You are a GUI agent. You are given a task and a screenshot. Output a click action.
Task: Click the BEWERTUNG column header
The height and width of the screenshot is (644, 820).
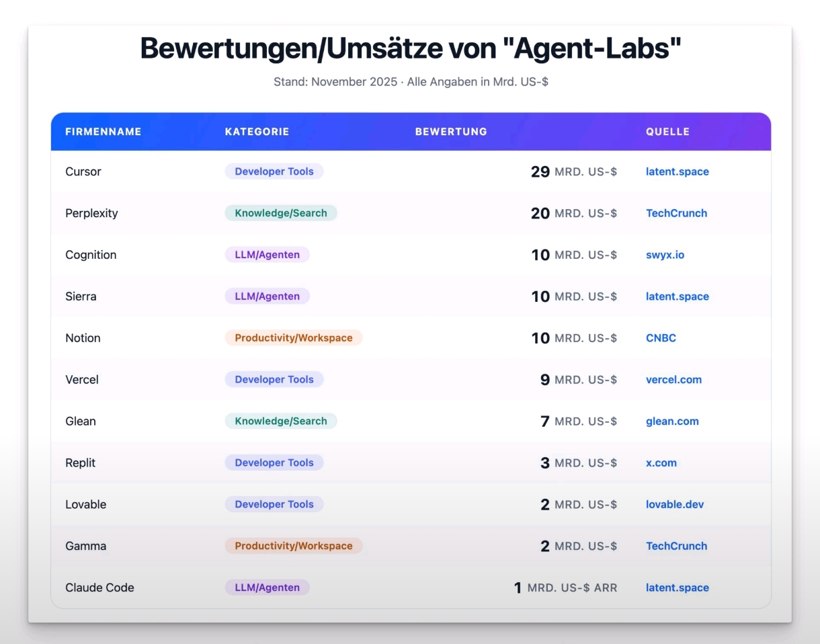(451, 132)
